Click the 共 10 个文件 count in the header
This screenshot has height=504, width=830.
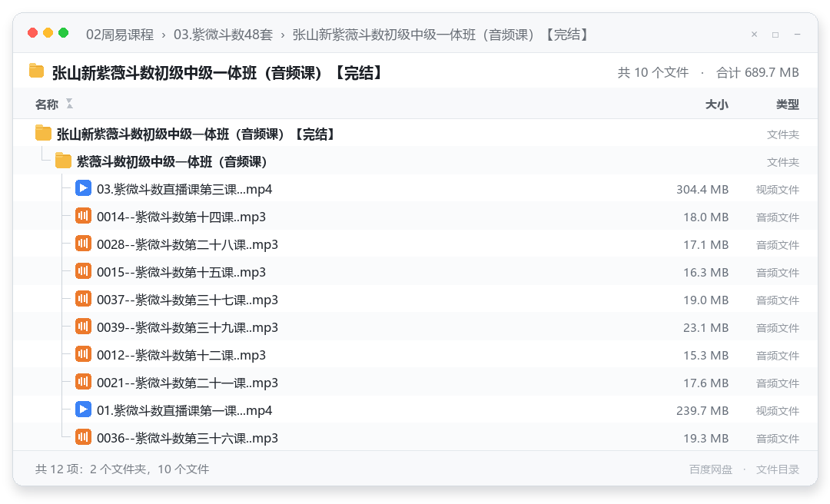(x=653, y=72)
